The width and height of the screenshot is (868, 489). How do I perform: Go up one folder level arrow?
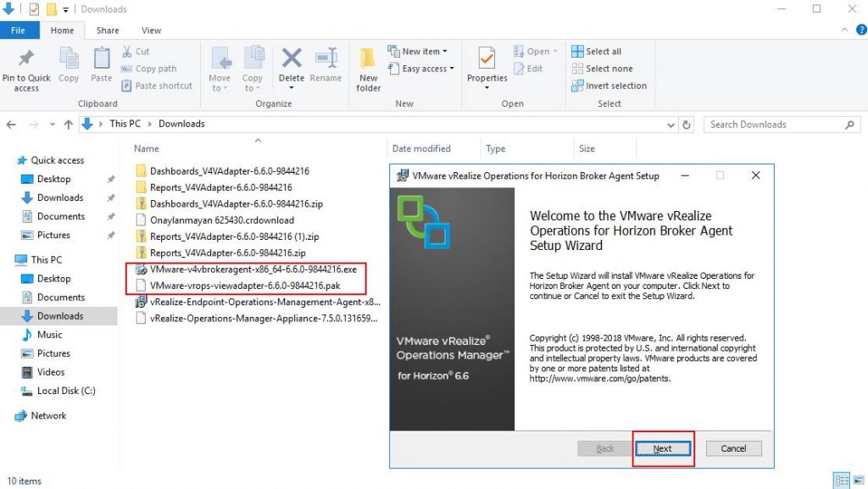click(68, 125)
